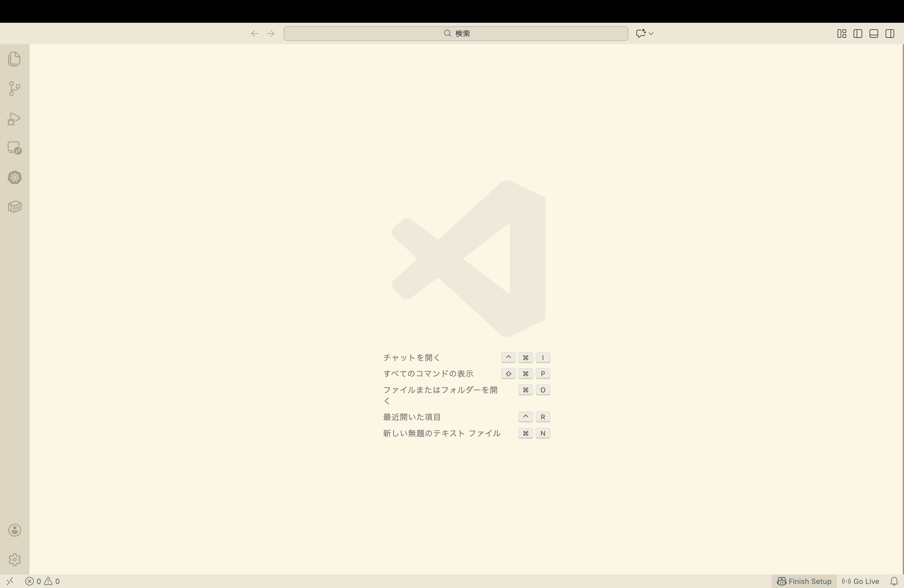The width and height of the screenshot is (904, 588).
Task: Click the Finish Setup button
Action: coord(804,581)
